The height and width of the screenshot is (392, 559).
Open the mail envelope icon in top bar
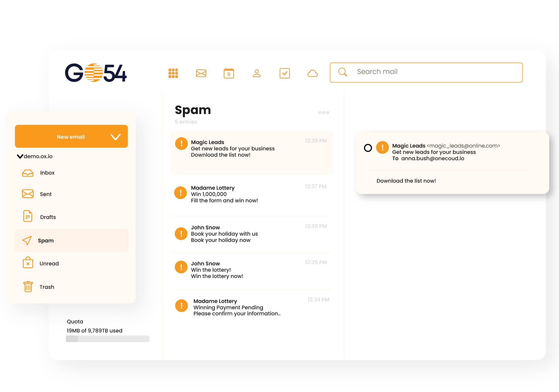tap(201, 73)
